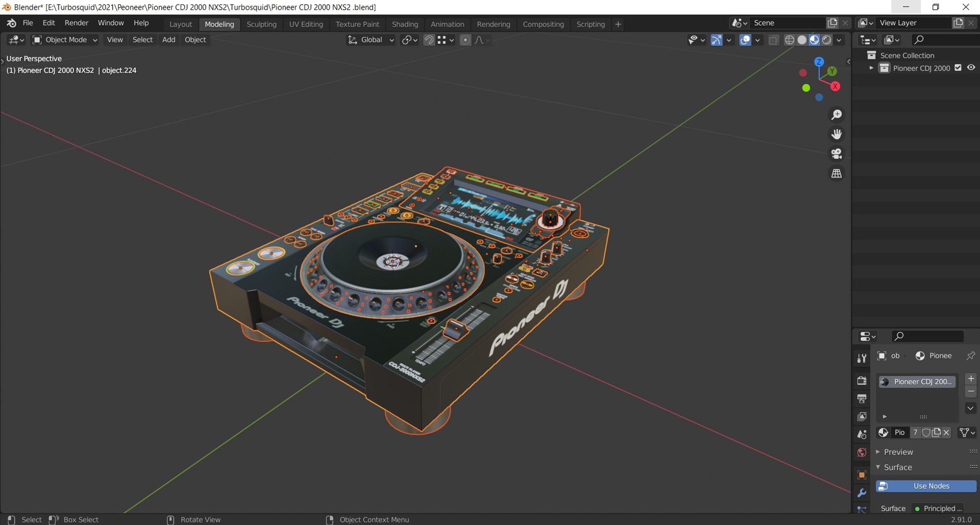The width and height of the screenshot is (980, 525).
Task: Toggle Show Gizmo in the viewport header
Action: (x=716, y=40)
